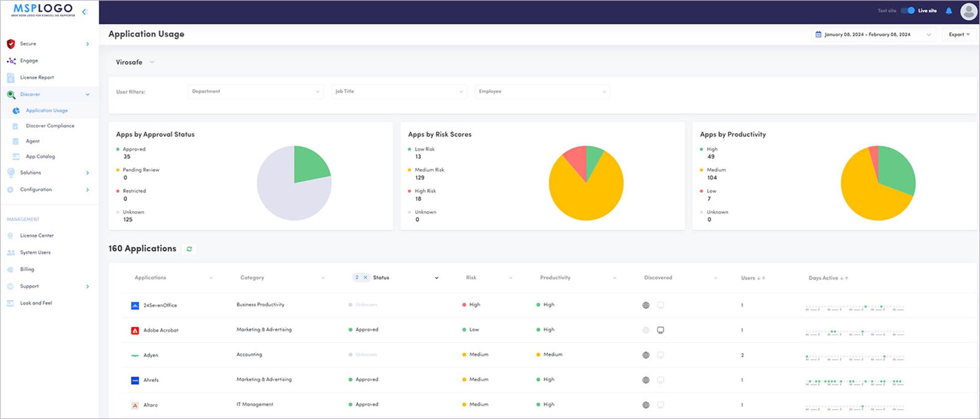This screenshot has width=980, height=419.
Task: Open the Category column filter
Action: [323, 278]
